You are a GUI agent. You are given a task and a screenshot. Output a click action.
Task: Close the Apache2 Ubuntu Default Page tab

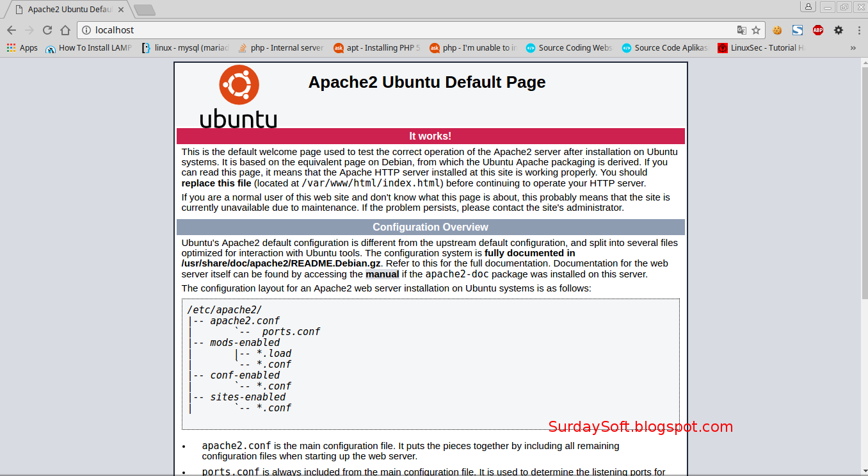[122, 10]
